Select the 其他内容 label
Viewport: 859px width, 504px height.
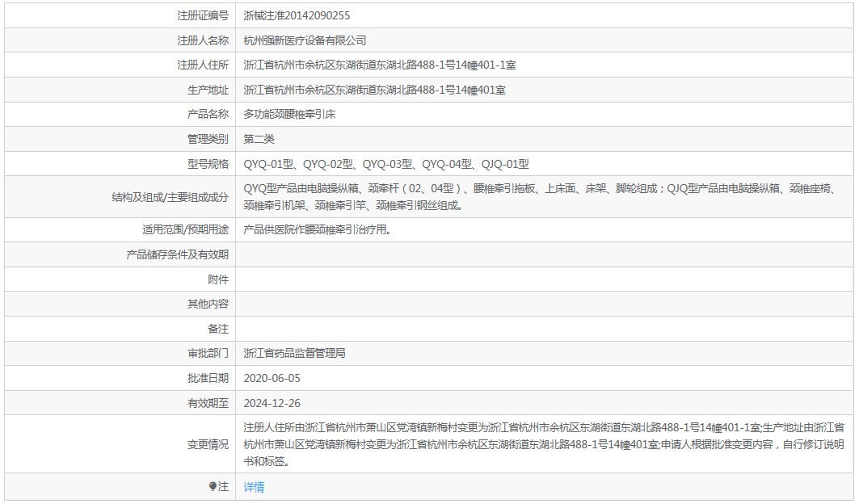pos(208,304)
